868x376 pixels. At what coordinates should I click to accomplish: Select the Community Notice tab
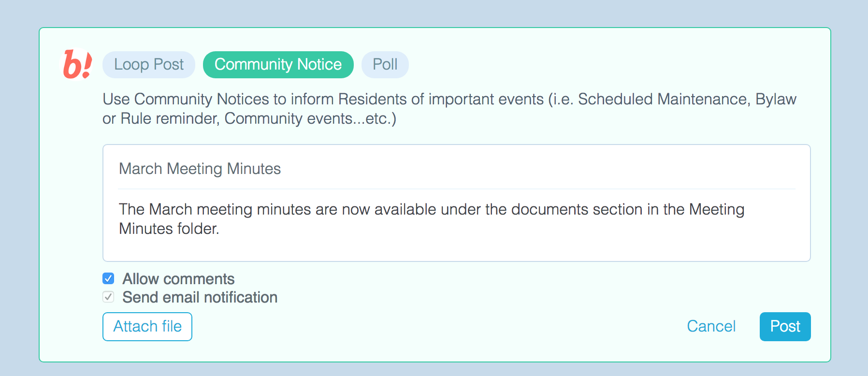278,65
